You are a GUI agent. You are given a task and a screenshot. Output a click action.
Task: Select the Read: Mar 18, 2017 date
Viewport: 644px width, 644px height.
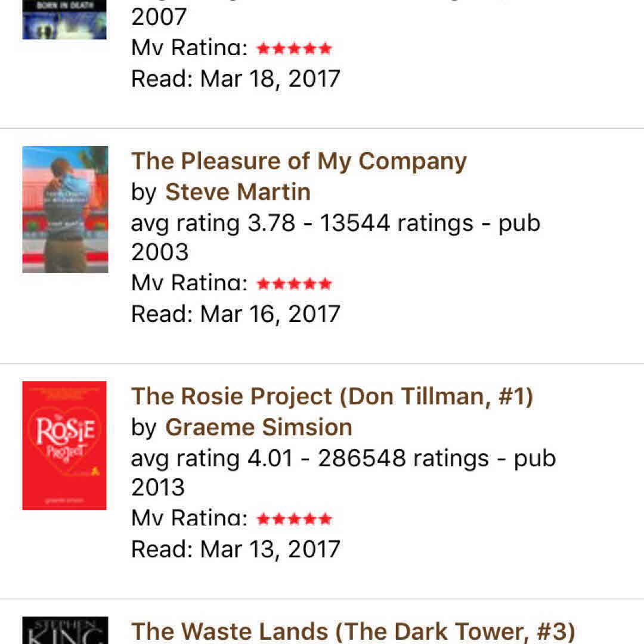coord(236,79)
